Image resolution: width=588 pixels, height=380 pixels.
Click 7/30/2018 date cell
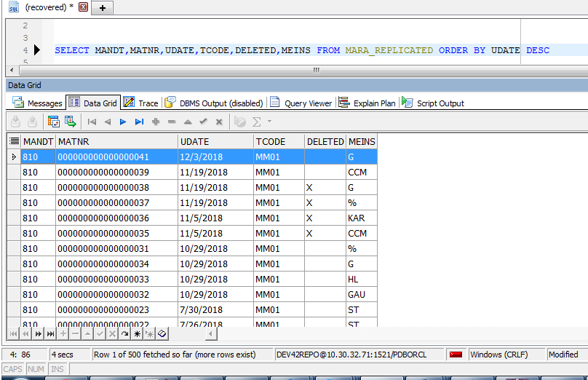[x=215, y=310]
